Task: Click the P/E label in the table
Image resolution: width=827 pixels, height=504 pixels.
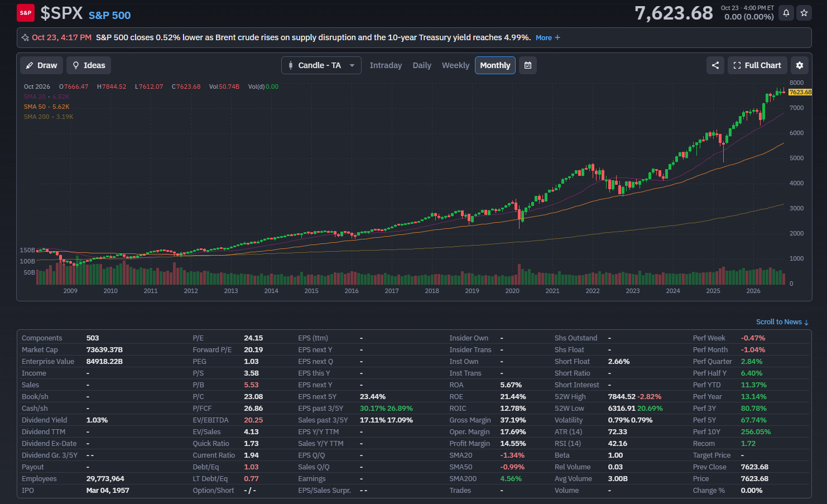Action: pos(198,338)
